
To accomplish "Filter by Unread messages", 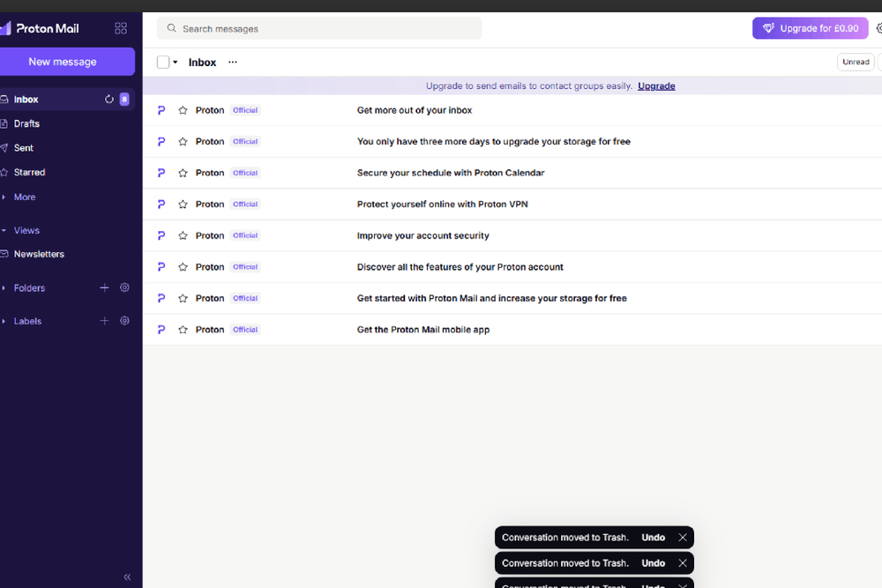I will 856,62.
